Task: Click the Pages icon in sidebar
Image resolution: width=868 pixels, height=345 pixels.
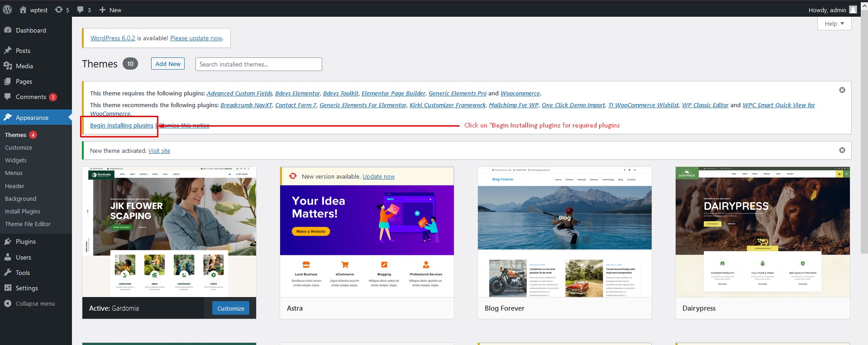Action: [x=8, y=81]
